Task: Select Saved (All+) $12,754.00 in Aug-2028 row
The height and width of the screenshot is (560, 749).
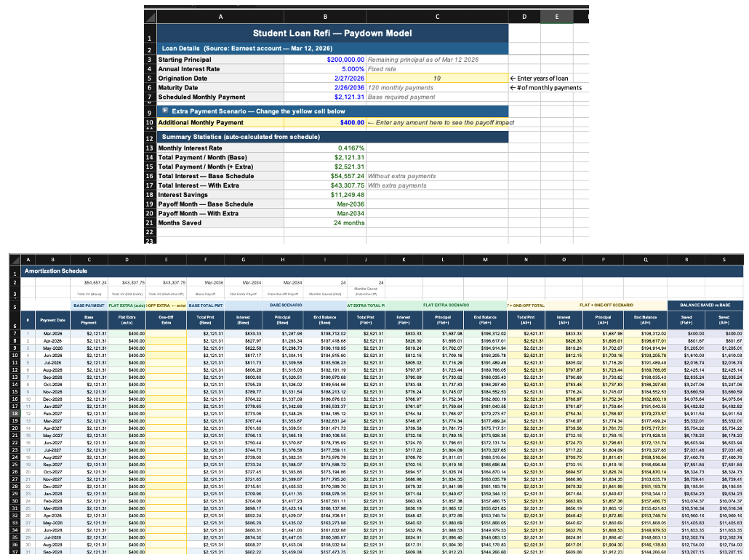Action: click(x=724, y=545)
